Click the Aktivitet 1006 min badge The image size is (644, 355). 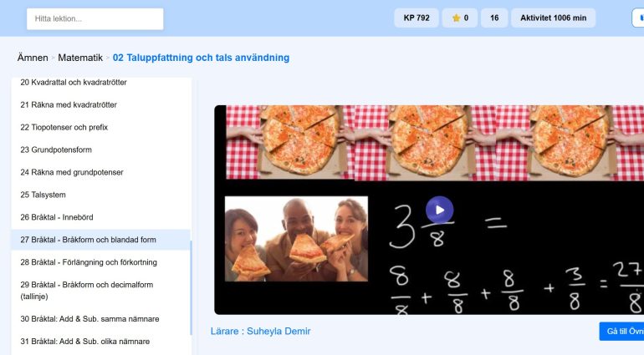pos(553,18)
